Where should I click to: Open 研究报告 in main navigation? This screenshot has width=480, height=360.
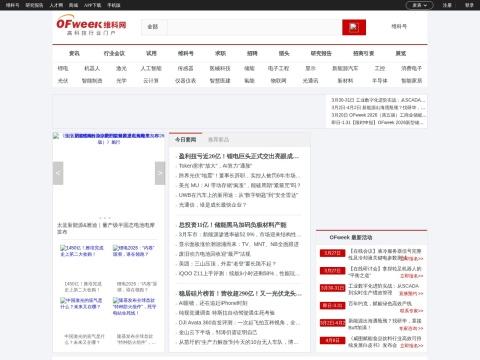click(321, 53)
